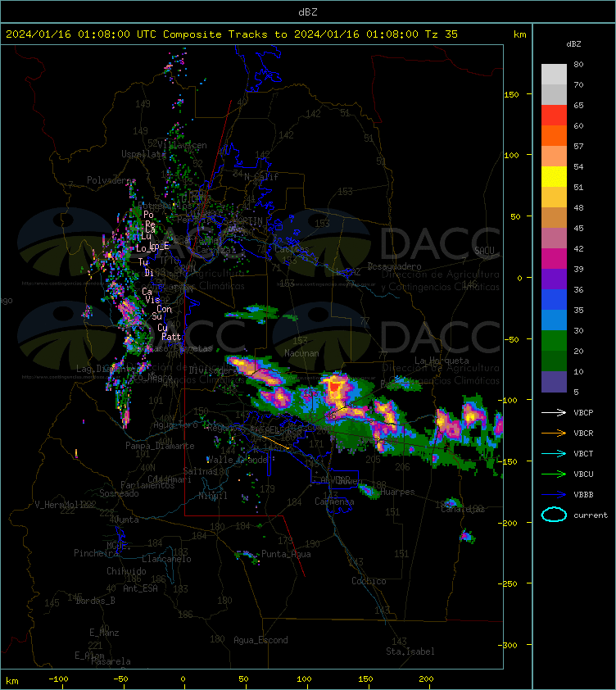Screen dimensions: 616x690
Task: Click the 'La Horqueta' map label
Action: pyautogui.click(x=442, y=361)
